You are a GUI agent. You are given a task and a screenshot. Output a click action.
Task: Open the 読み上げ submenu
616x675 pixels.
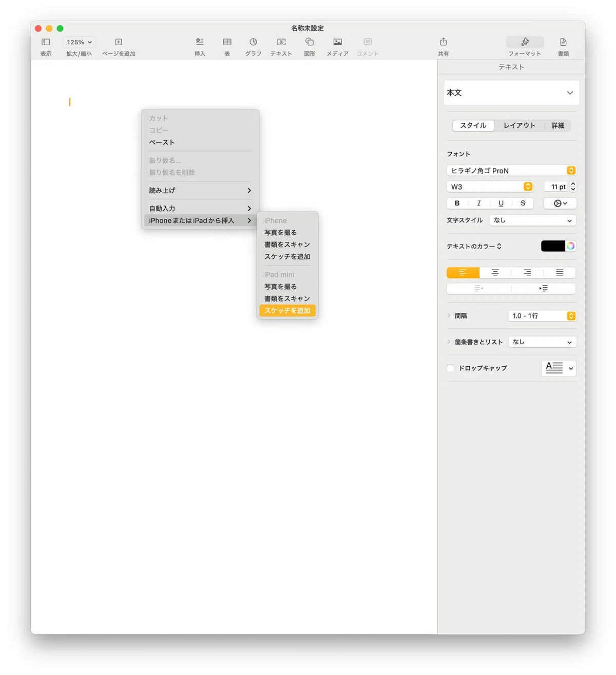click(200, 191)
